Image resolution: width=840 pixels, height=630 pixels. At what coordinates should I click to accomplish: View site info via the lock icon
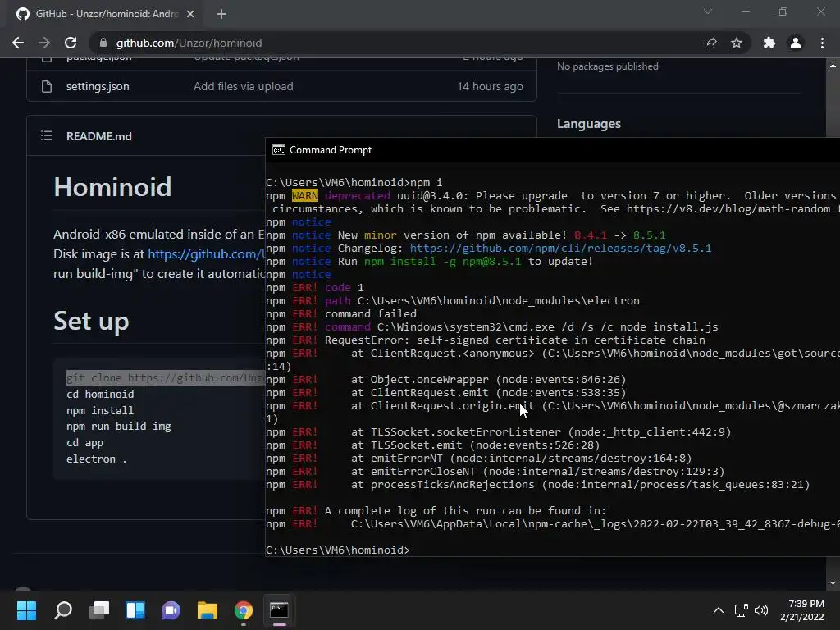pyautogui.click(x=104, y=43)
